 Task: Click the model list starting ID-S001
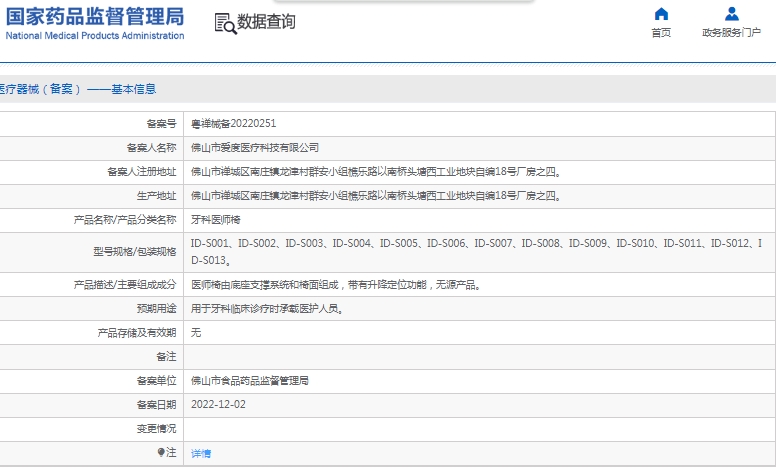(476, 252)
